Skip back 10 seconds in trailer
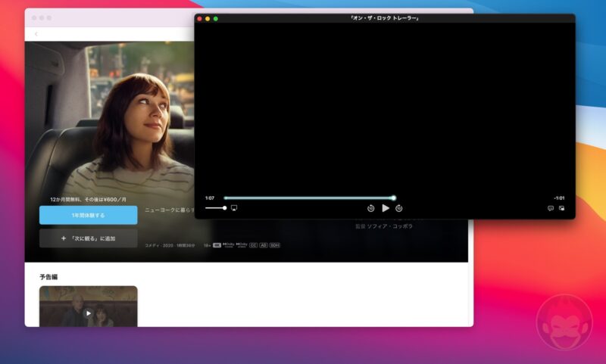This screenshot has height=364, width=606. pos(370,208)
